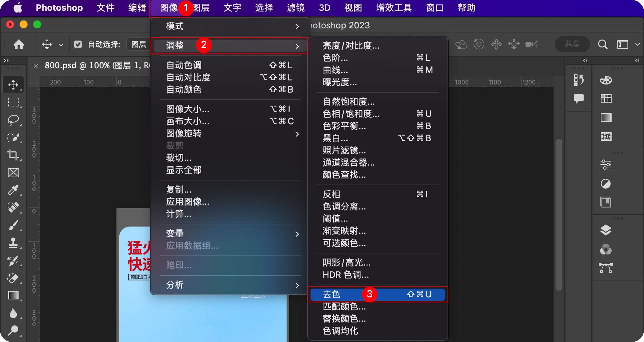Viewport: 644px width, 342px height.
Task: Select the Healing Brush tool
Action: click(x=14, y=207)
